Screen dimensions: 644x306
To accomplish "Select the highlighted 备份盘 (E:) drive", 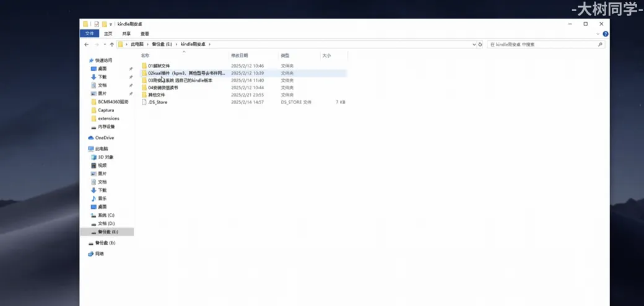I will [107, 232].
